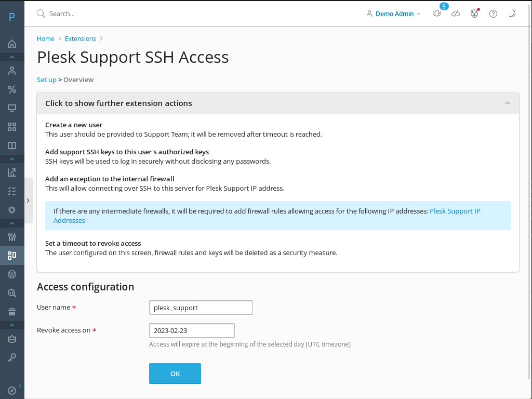View notifications via the bell icon

(x=436, y=14)
